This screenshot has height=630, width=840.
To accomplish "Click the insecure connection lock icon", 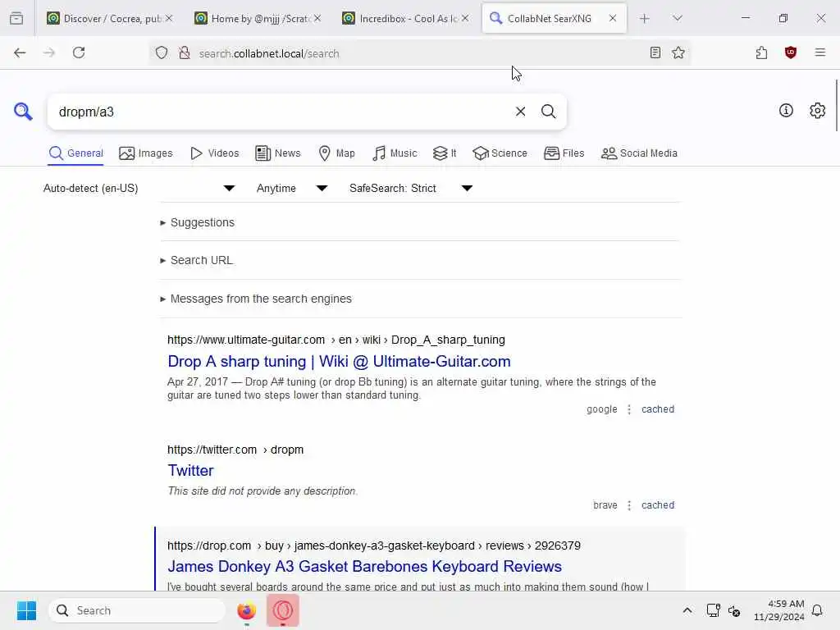I will tap(185, 53).
